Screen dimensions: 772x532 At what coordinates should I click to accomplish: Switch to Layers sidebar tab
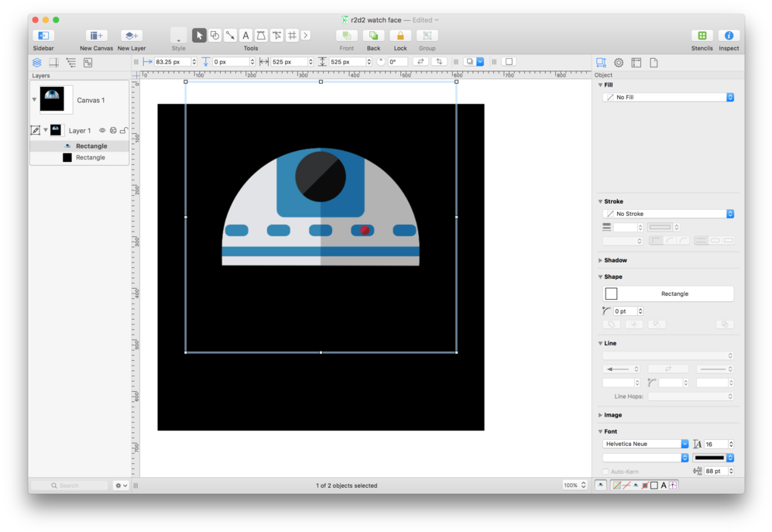click(37, 63)
